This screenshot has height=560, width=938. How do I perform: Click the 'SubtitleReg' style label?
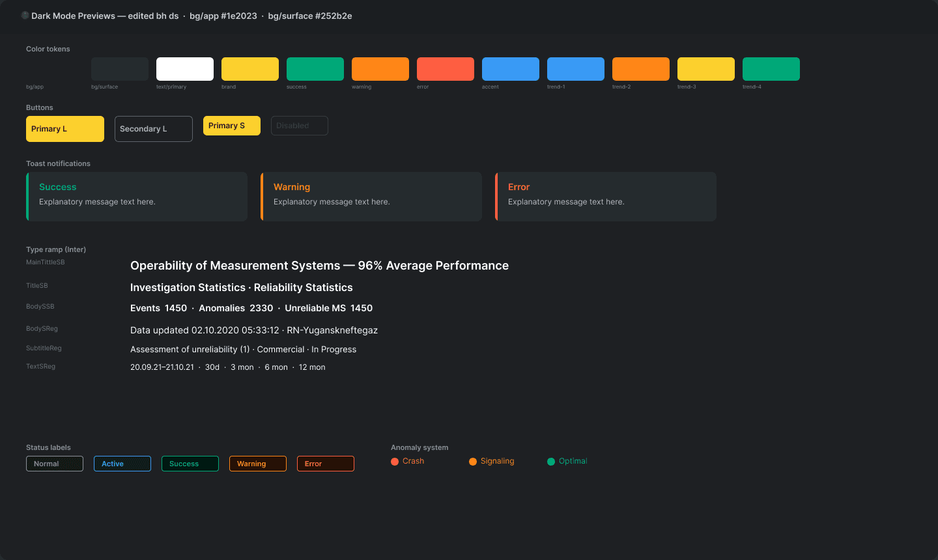click(x=44, y=348)
